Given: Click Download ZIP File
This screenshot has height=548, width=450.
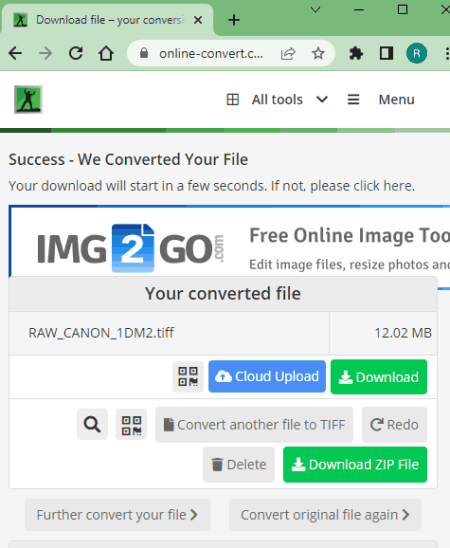Looking at the screenshot, I should pos(355,464).
